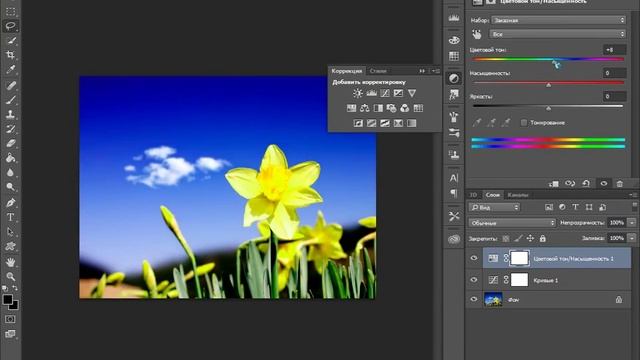Image resolution: width=640 pixels, height=360 pixels.
Task: Open the Swatches panel in dock
Action: 454,56
